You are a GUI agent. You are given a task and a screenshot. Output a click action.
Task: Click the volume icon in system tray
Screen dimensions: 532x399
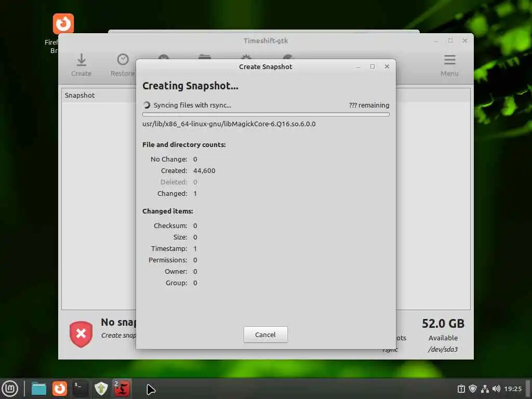pyautogui.click(x=496, y=389)
